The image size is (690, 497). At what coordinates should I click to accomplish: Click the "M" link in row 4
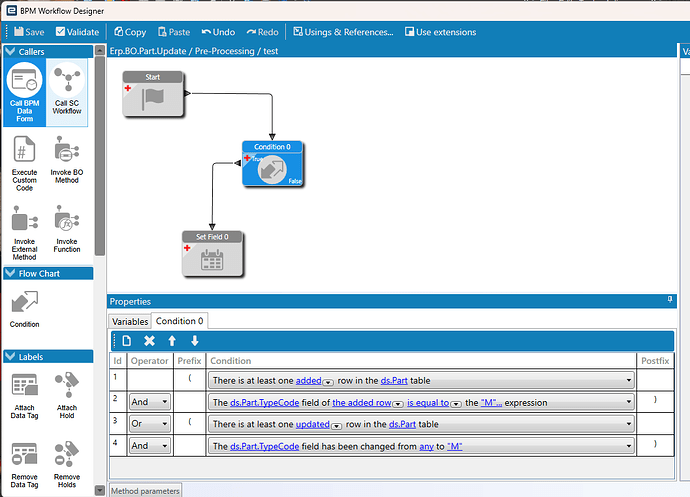(x=455, y=446)
